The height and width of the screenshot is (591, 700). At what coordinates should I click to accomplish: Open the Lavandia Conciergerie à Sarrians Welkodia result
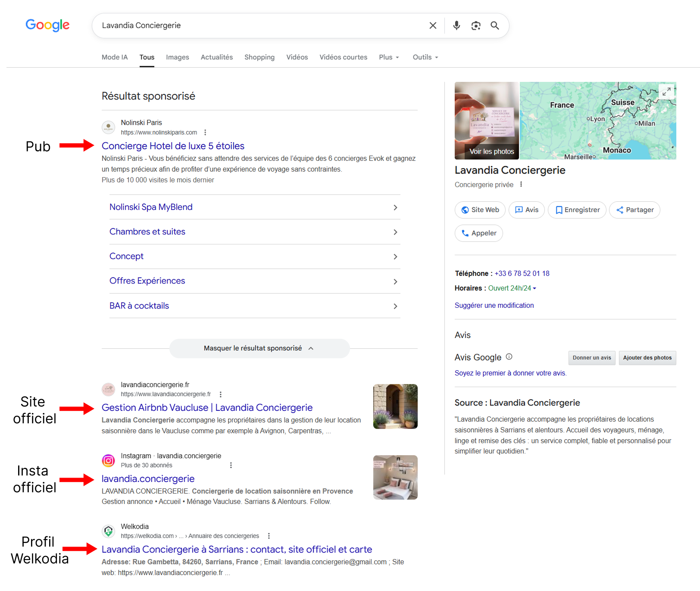point(237,549)
